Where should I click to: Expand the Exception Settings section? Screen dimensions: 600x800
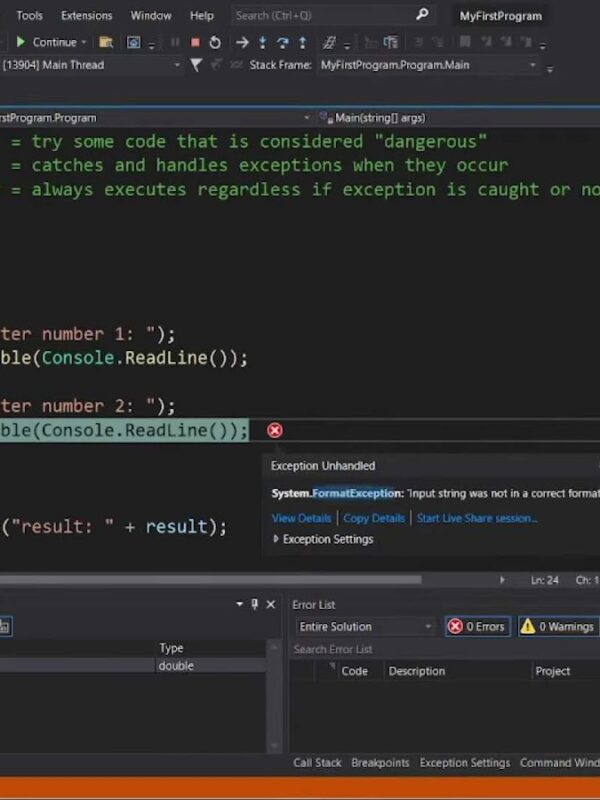click(276, 539)
